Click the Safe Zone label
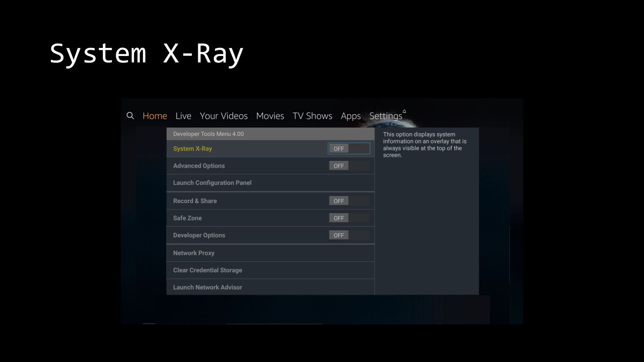Viewport: 644px width, 362px height. 187,218
